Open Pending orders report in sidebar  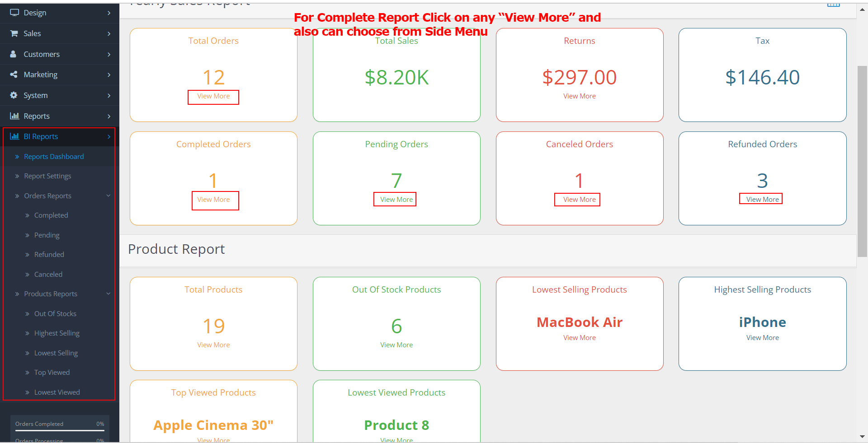pos(47,235)
